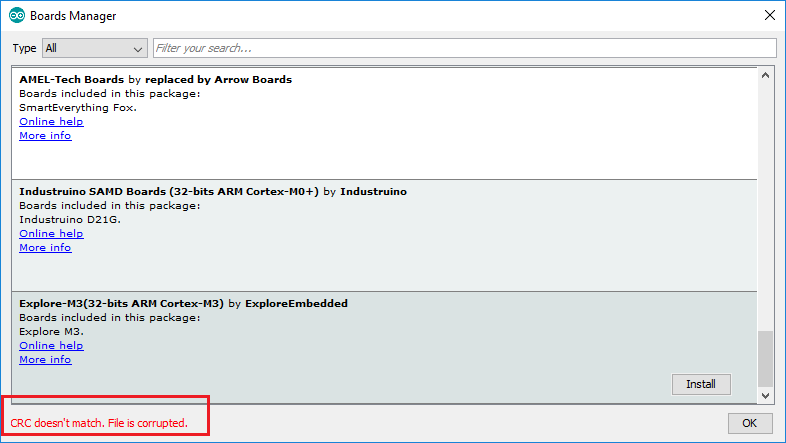Confirm with the OK button

coord(749,423)
